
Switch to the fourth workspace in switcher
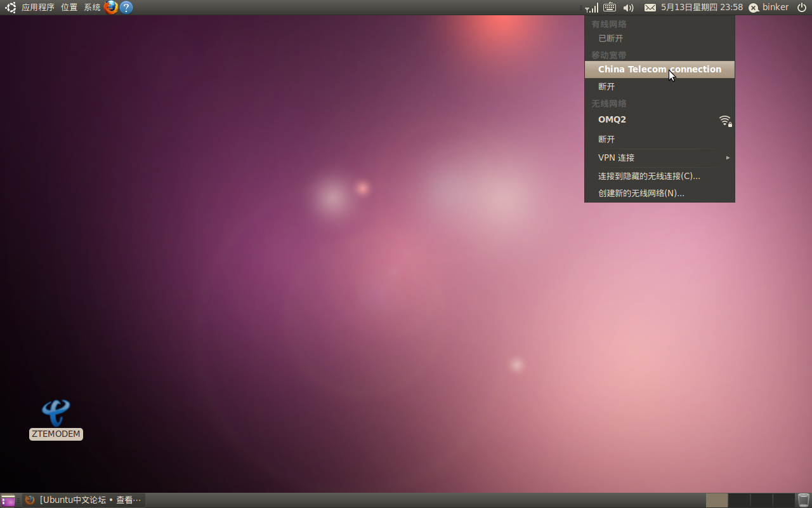tap(783, 500)
